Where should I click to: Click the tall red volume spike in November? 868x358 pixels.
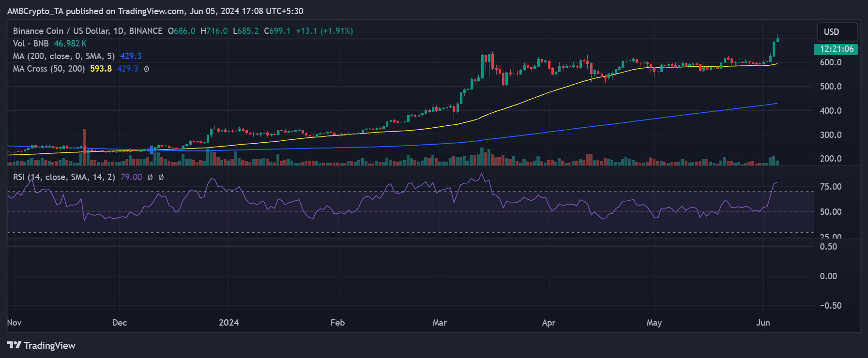[x=85, y=147]
